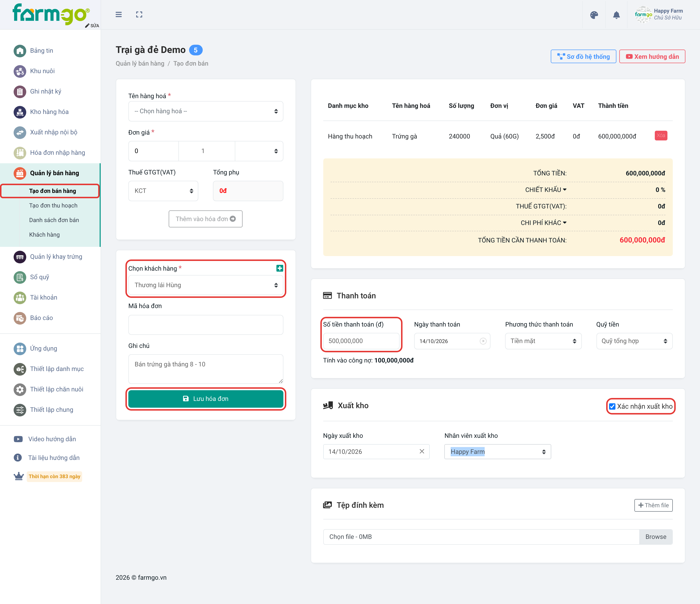
Task: Select Tạo đơn thu hoạch submenu
Action: pos(53,206)
